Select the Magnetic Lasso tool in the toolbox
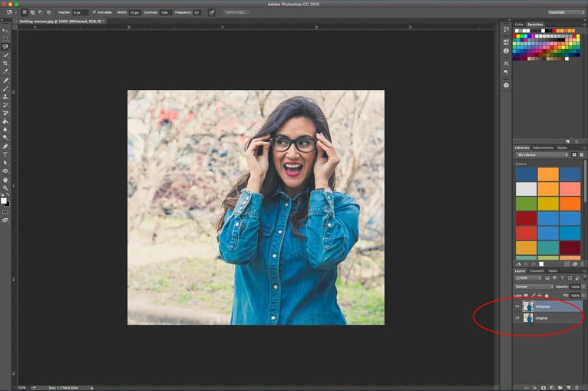 (x=5, y=47)
